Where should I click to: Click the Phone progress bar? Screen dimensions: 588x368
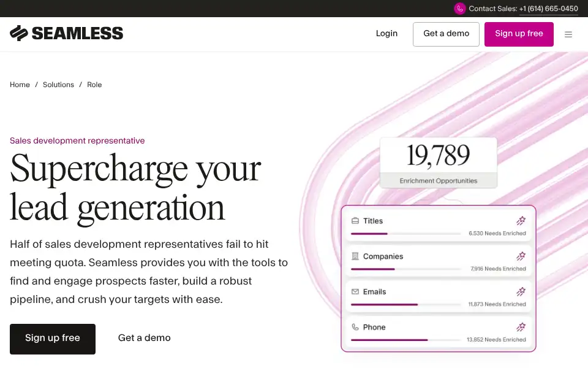click(x=406, y=340)
